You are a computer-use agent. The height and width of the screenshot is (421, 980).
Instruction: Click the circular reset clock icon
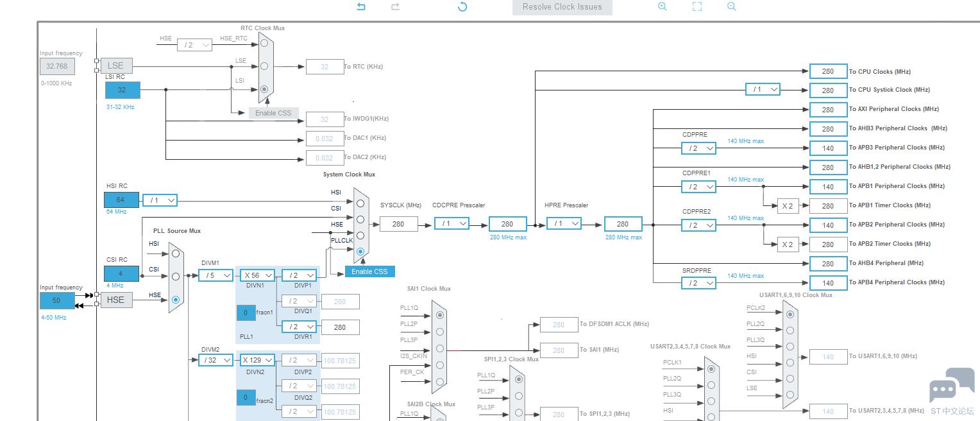coord(462,6)
